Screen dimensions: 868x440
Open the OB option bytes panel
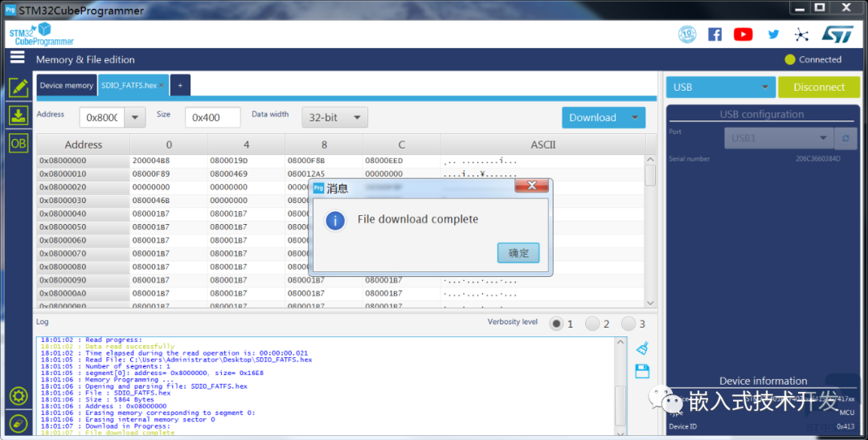click(18, 144)
